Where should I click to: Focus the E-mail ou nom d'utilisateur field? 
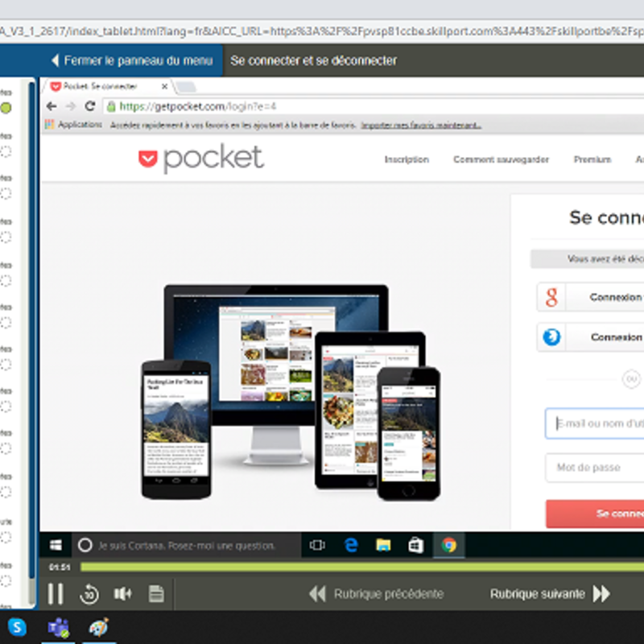tap(594, 423)
